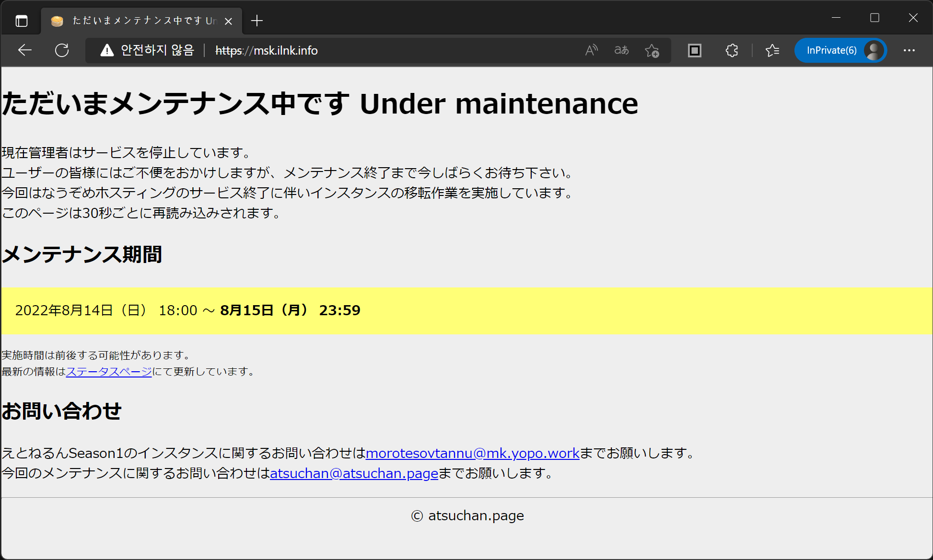Image resolution: width=933 pixels, height=560 pixels.
Task: Open the Favorites list icon
Action: click(x=772, y=50)
